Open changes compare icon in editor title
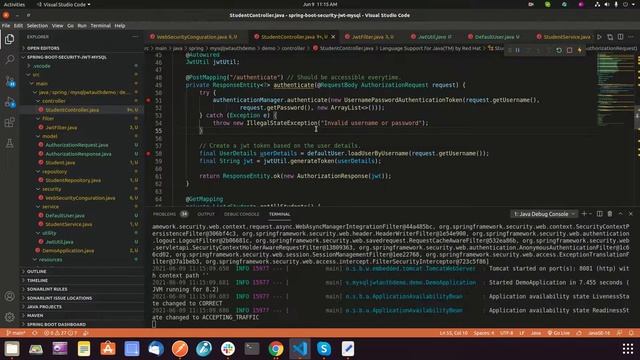640x360 pixels. (x=610, y=37)
